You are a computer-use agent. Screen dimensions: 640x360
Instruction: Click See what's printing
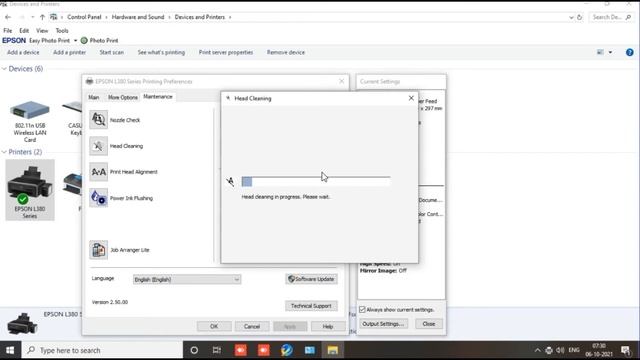[x=161, y=52]
